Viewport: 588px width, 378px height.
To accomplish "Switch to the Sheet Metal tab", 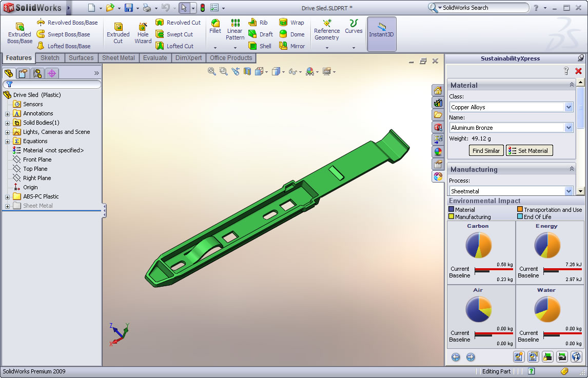I will pyautogui.click(x=119, y=57).
